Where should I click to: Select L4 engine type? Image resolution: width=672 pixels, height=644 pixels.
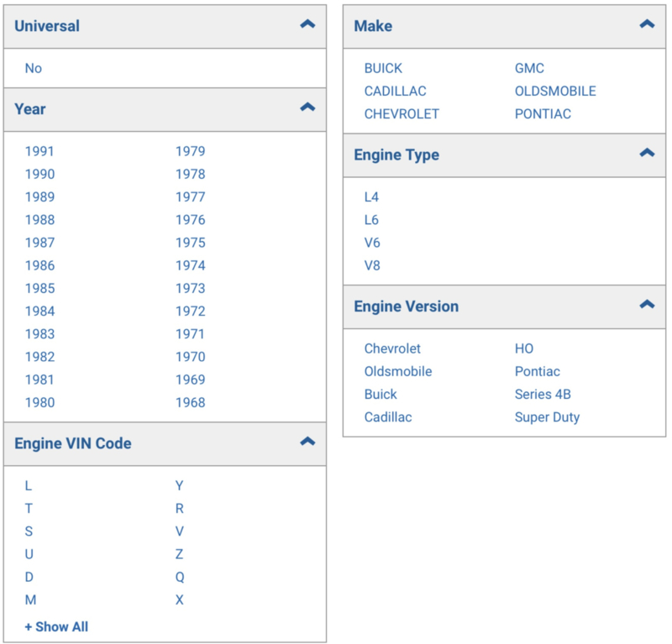click(371, 197)
